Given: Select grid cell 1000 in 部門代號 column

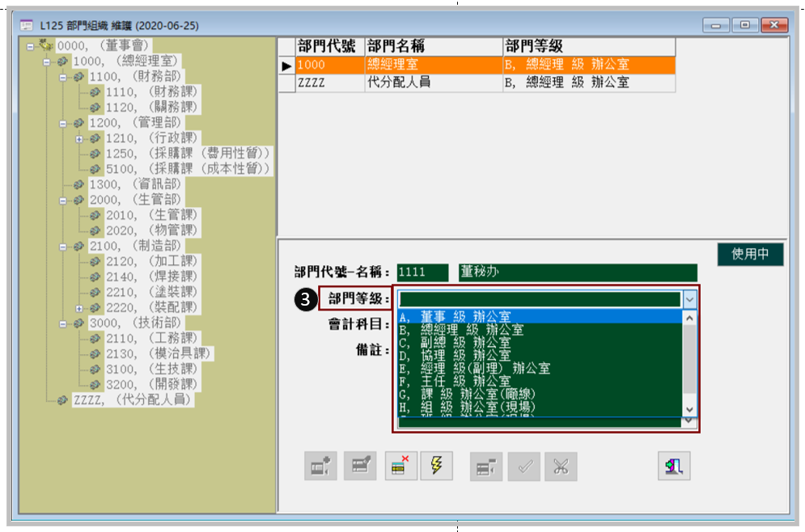Looking at the screenshot, I should (330, 65).
